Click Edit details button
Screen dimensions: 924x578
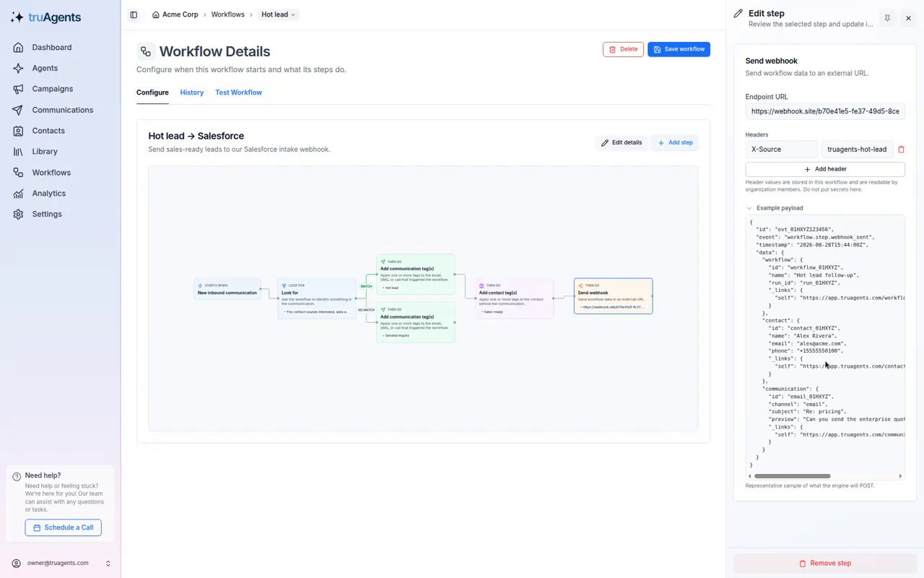[622, 142]
